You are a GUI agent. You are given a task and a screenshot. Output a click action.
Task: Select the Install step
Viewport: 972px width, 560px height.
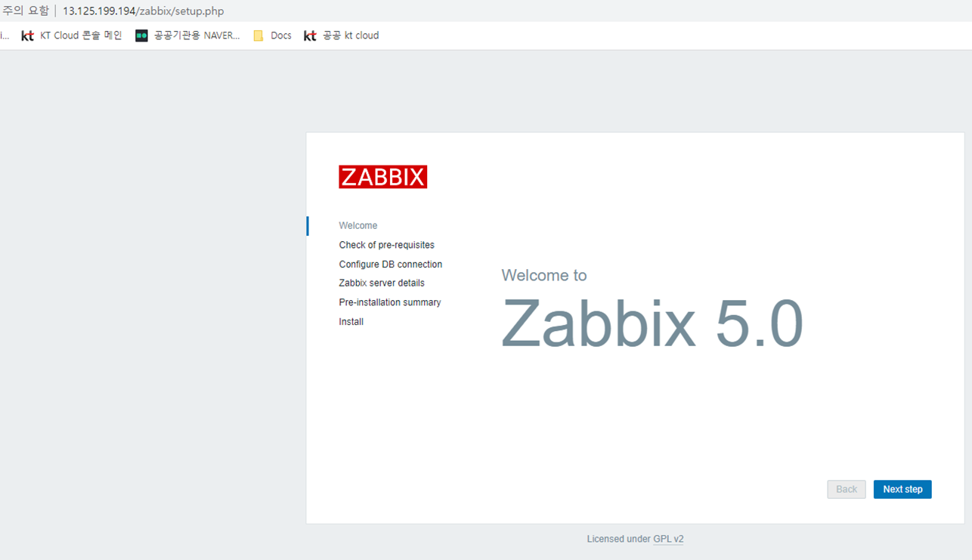351,322
